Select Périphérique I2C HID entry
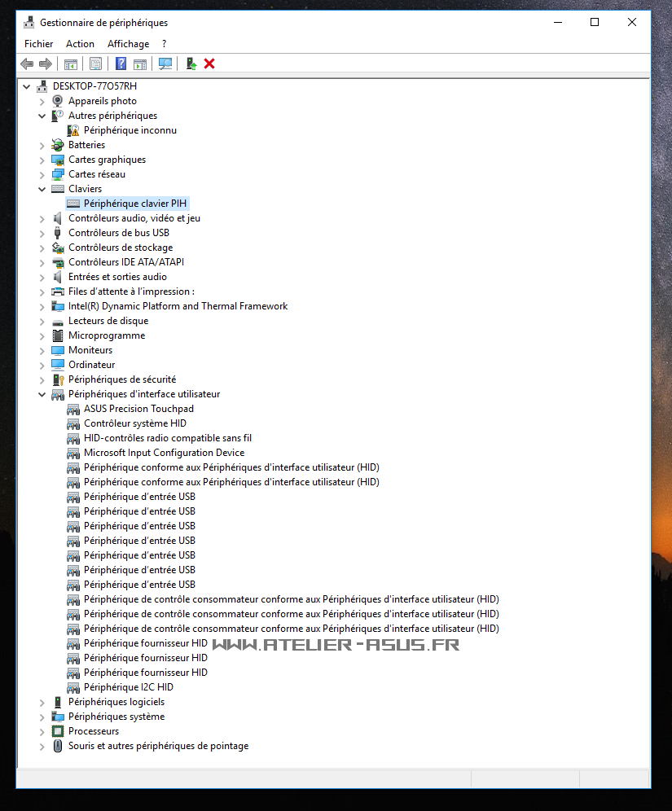 tap(128, 687)
